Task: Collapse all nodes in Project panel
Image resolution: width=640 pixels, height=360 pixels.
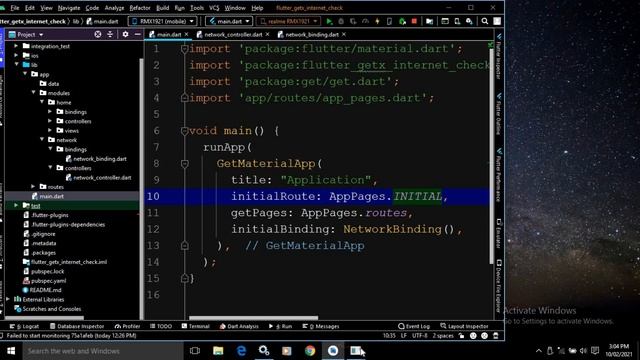Action: [110, 34]
